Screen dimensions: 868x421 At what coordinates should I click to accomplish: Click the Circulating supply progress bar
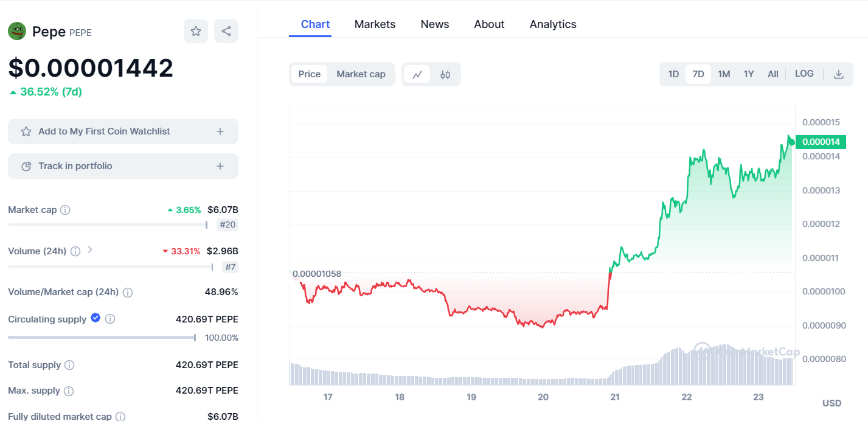click(x=102, y=338)
